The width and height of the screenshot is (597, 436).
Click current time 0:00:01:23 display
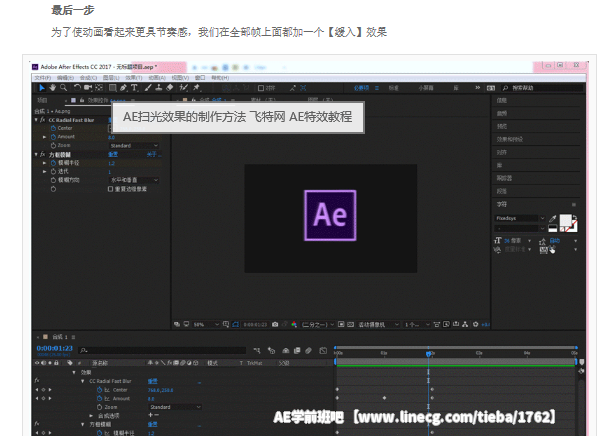pos(54,348)
